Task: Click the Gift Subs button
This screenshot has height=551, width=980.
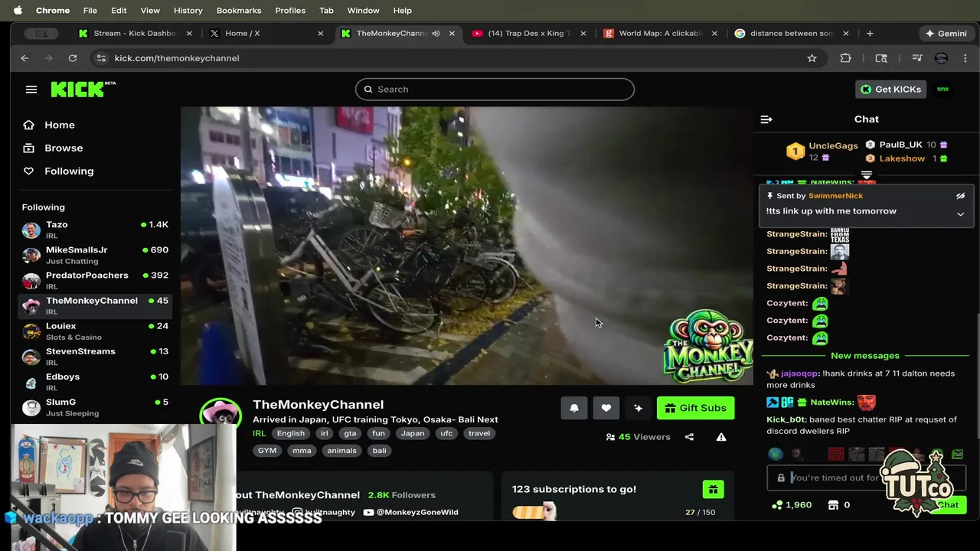Action: tap(695, 408)
